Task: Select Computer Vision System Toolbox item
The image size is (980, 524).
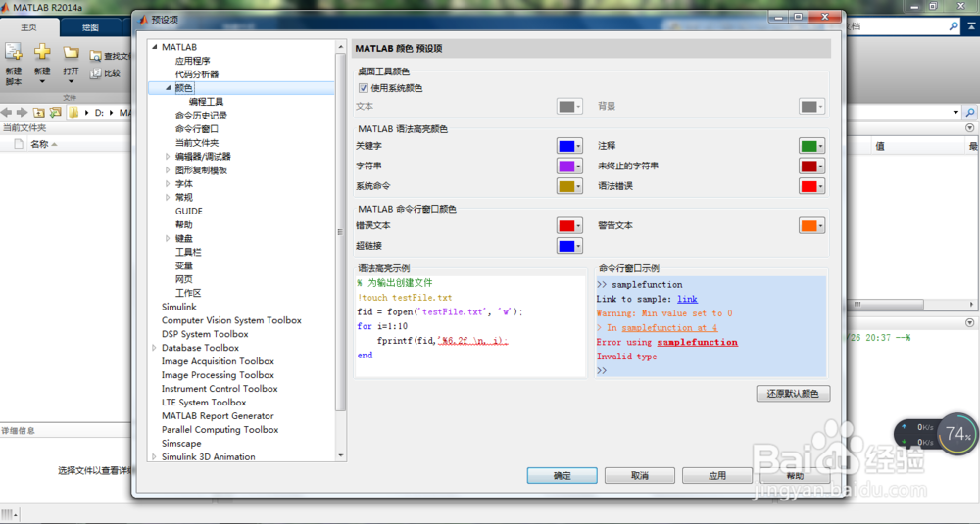Action: click(x=231, y=320)
